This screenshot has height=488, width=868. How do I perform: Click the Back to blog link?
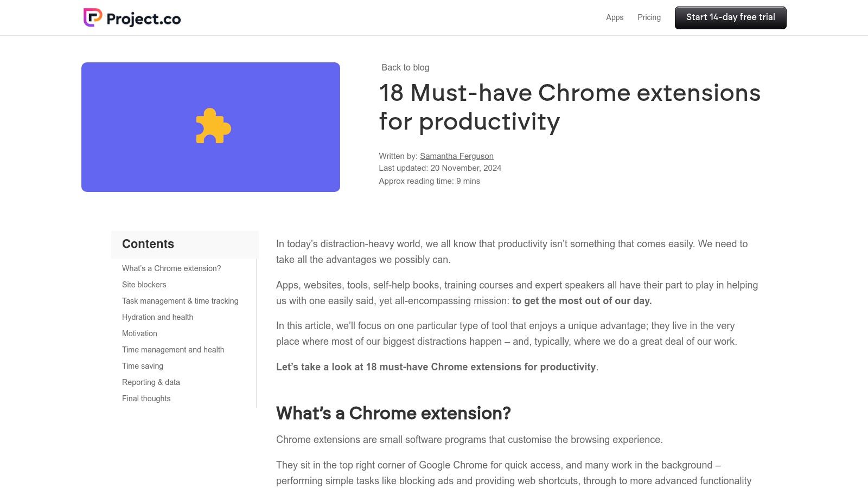405,67
